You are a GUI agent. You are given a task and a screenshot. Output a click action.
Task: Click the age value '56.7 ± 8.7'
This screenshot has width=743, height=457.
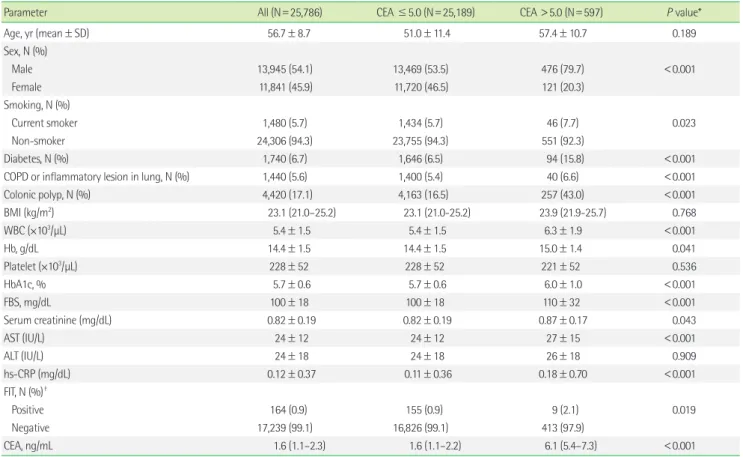(289, 33)
